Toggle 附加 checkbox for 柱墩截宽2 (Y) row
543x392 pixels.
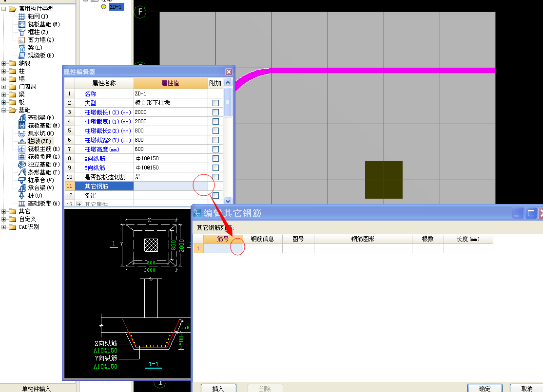coord(215,140)
